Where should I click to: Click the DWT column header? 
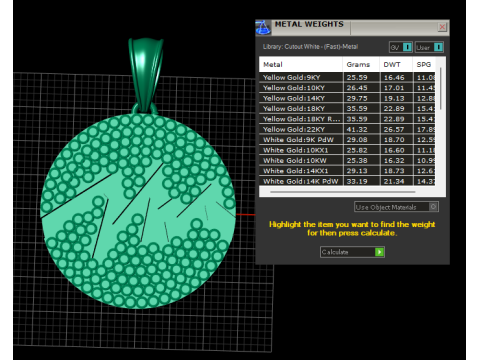(396, 65)
